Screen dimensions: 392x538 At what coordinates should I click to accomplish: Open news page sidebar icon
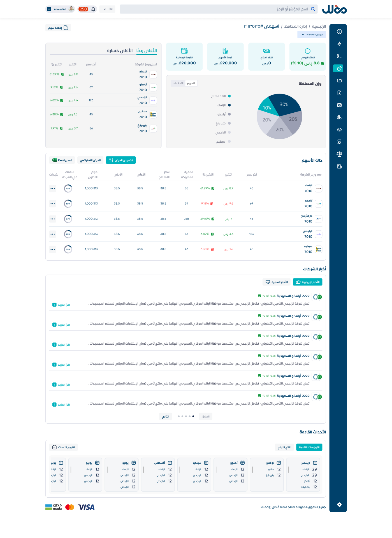coord(339,166)
